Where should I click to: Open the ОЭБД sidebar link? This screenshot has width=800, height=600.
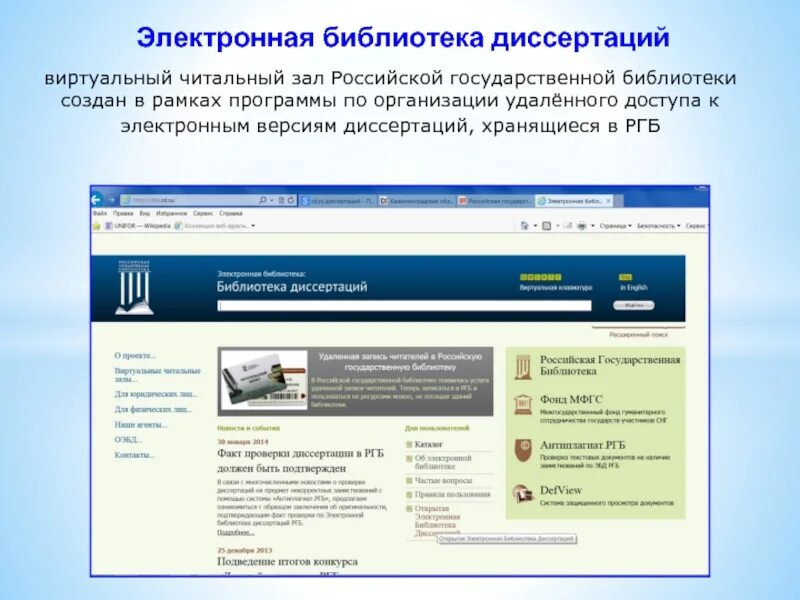coord(129,439)
